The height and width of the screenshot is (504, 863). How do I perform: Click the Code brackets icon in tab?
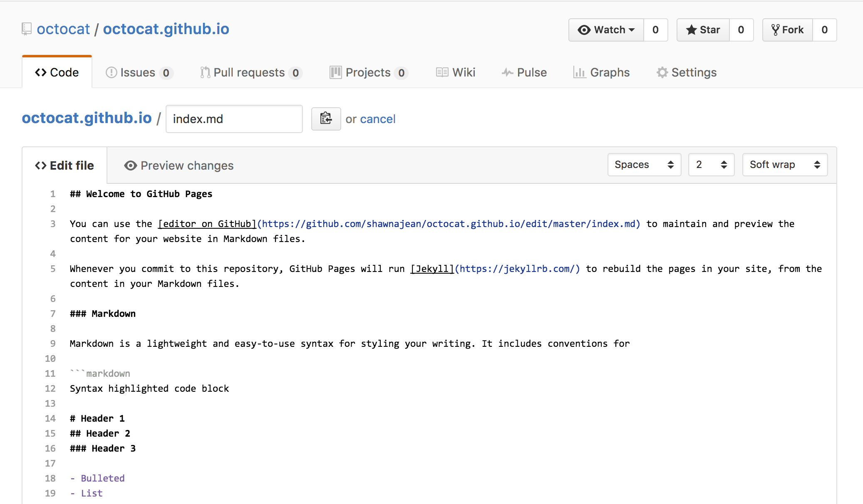(x=41, y=72)
